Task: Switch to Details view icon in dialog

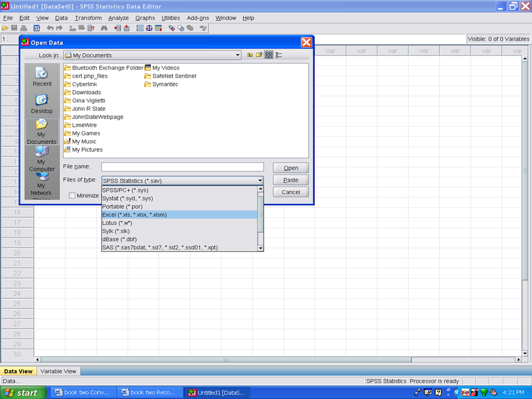Action: point(279,55)
